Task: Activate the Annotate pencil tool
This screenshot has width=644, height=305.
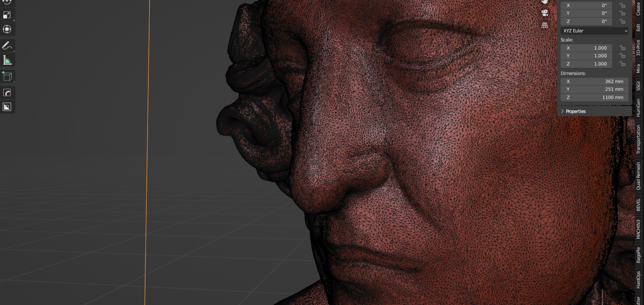Action: [x=7, y=45]
